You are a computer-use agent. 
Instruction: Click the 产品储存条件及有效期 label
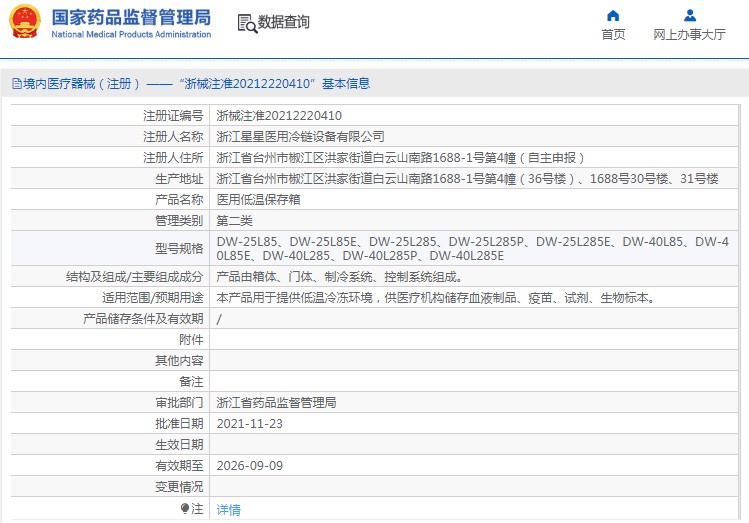click(x=143, y=319)
